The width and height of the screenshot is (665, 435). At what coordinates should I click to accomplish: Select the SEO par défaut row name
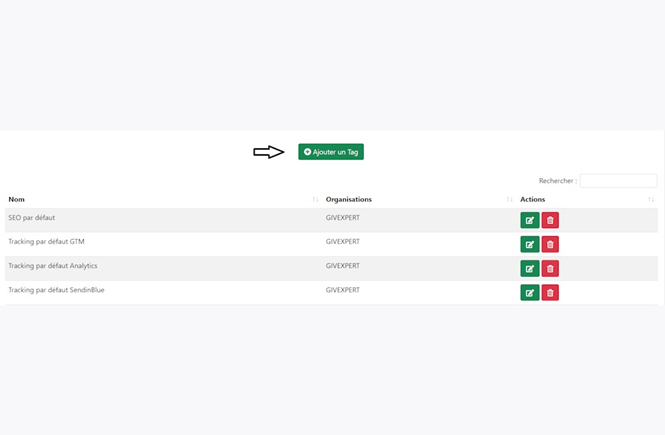[32, 218]
